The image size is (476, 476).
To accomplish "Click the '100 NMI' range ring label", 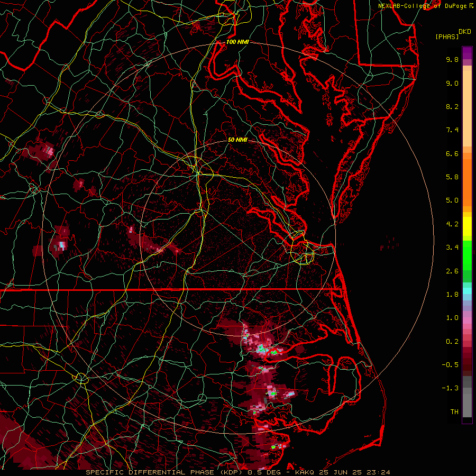I will click(237, 42).
